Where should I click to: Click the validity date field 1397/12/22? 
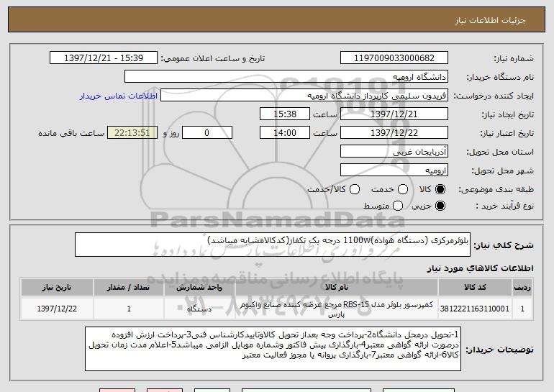pos(394,133)
